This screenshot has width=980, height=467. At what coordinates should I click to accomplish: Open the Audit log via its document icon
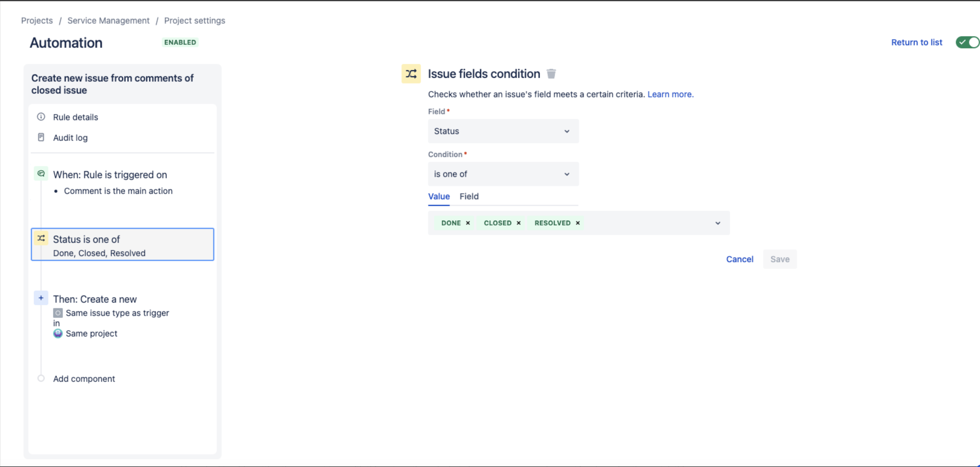41,137
